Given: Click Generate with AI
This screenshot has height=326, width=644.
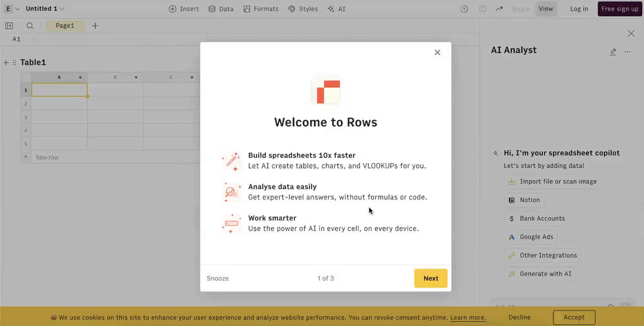Looking at the screenshot, I should point(540,274).
